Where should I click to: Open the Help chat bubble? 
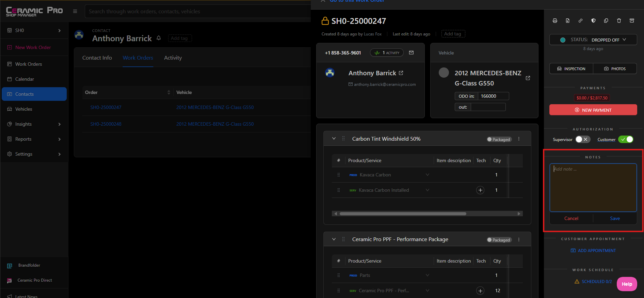click(x=627, y=284)
